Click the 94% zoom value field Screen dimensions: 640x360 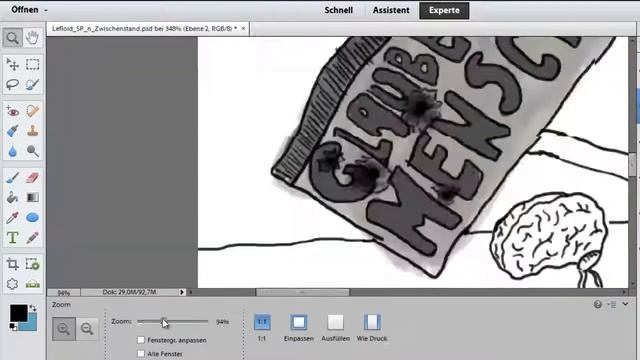222,322
